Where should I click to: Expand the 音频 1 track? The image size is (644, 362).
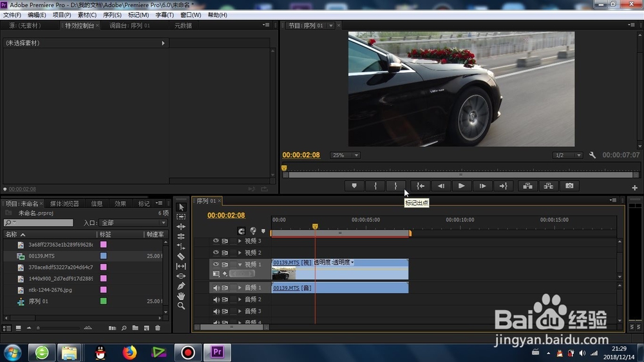point(240,288)
